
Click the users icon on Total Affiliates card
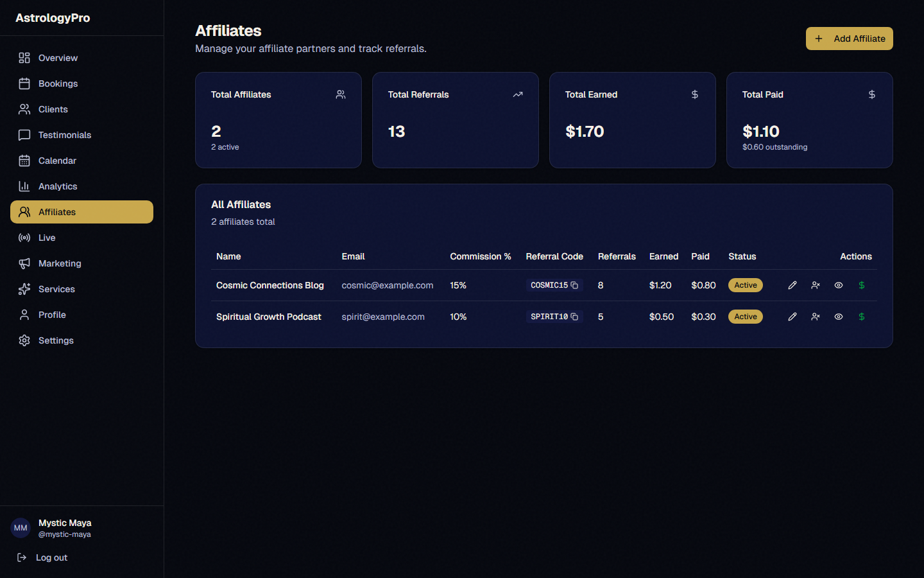[x=341, y=94]
